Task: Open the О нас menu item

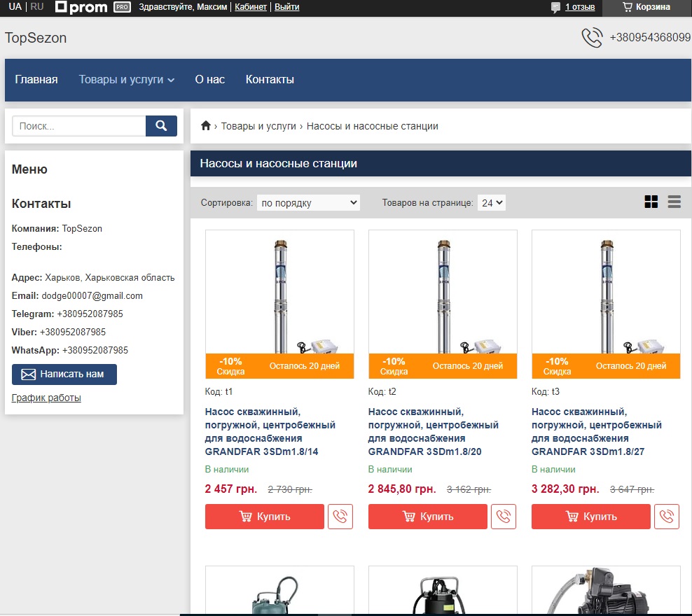Action: click(x=210, y=79)
